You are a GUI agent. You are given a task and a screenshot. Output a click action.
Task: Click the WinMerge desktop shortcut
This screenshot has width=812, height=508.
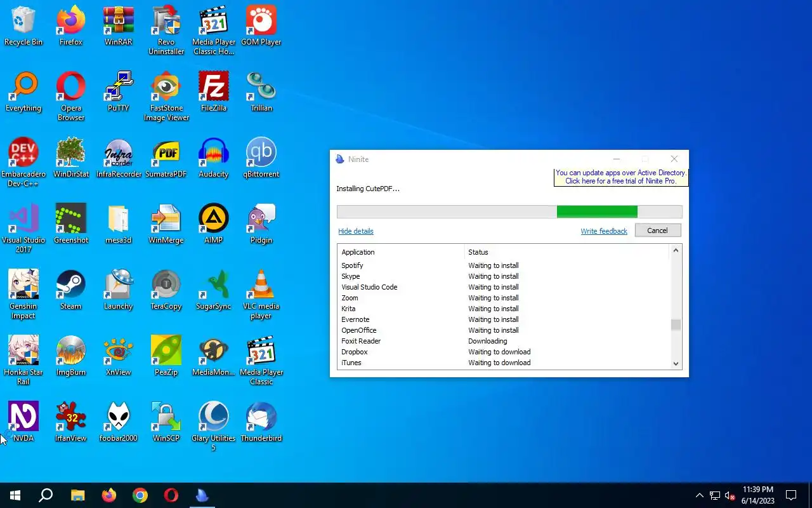[166, 224]
